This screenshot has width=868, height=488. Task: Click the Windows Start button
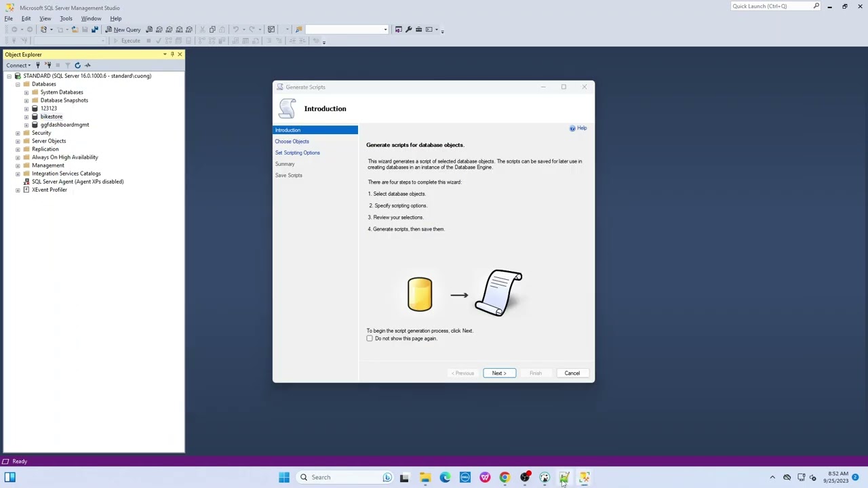(284, 477)
